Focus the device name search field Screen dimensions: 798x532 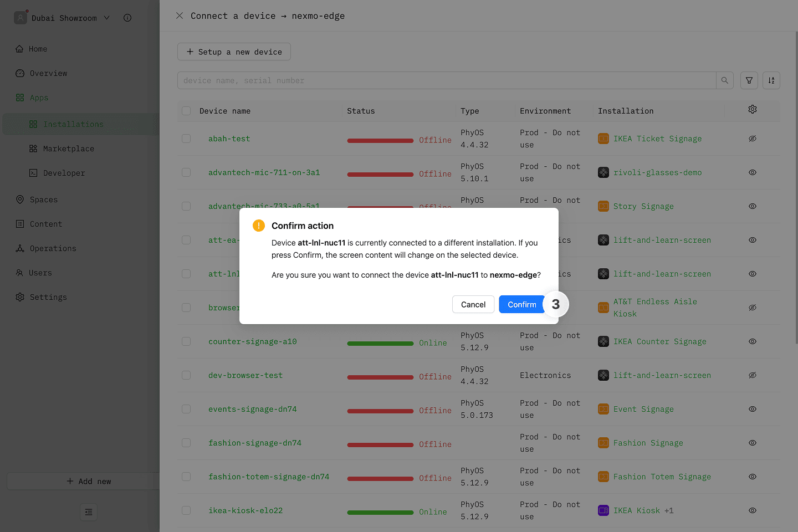pyautogui.click(x=447, y=80)
